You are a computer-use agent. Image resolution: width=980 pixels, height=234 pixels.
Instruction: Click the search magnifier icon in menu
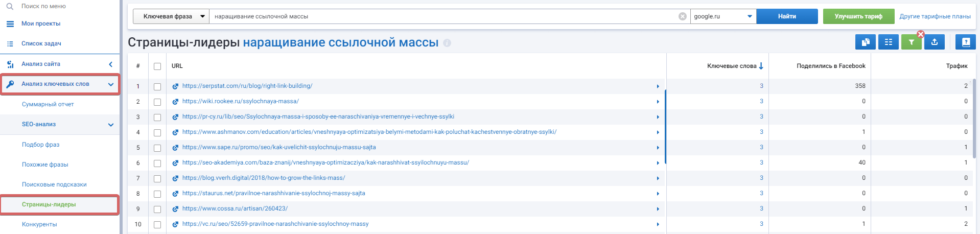10,6
